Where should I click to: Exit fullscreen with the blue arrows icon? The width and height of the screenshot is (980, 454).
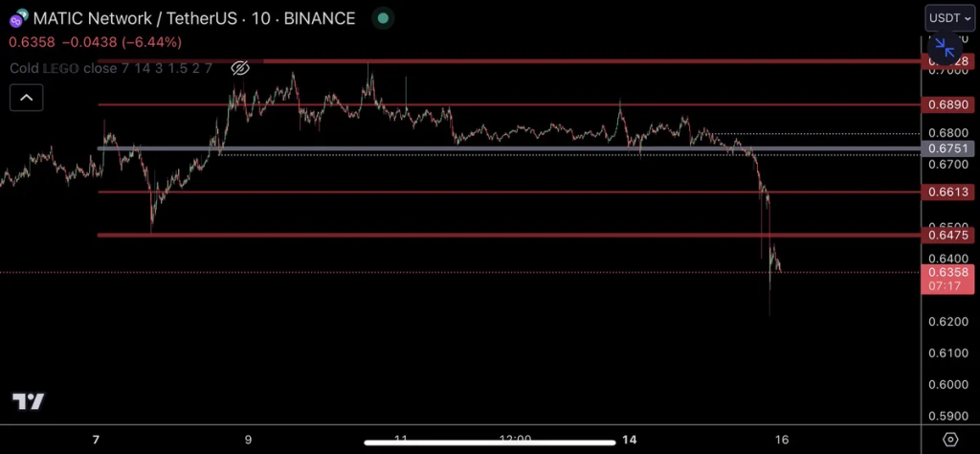click(x=945, y=47)
